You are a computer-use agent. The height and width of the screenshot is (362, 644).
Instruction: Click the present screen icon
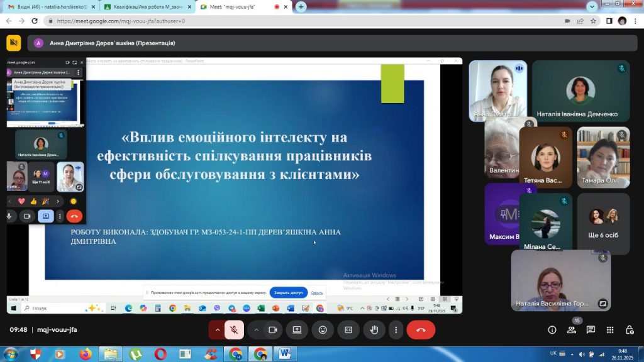click(297, 330)
